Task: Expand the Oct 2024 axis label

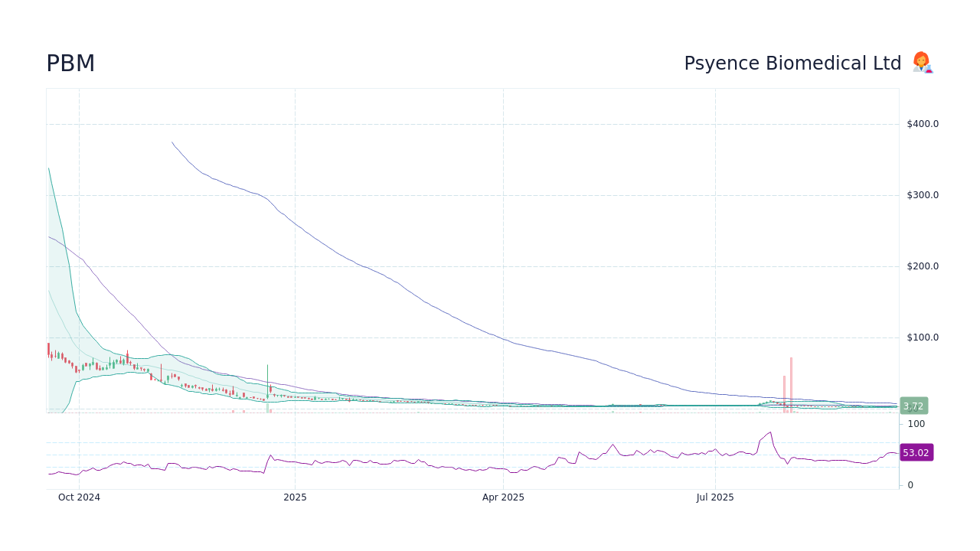Action: click(x=79, y=497)
